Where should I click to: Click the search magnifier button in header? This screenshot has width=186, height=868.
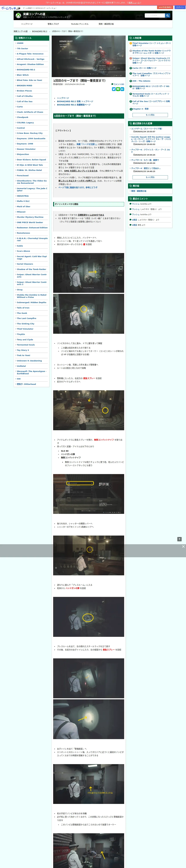(167, 15)
